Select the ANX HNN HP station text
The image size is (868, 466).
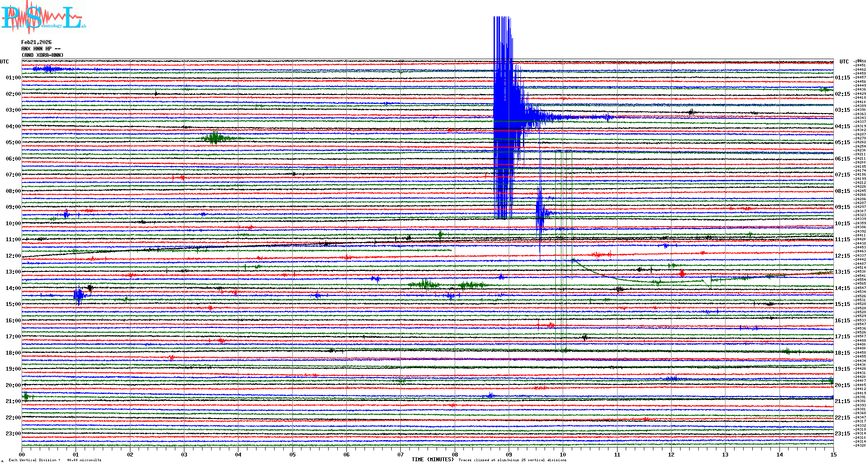(x=41, y=49)
